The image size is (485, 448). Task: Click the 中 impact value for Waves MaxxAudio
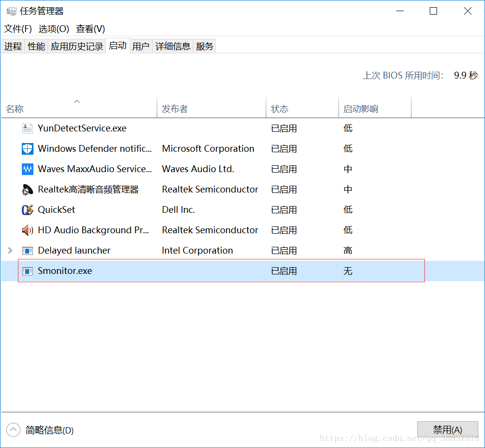coord(348,169)
